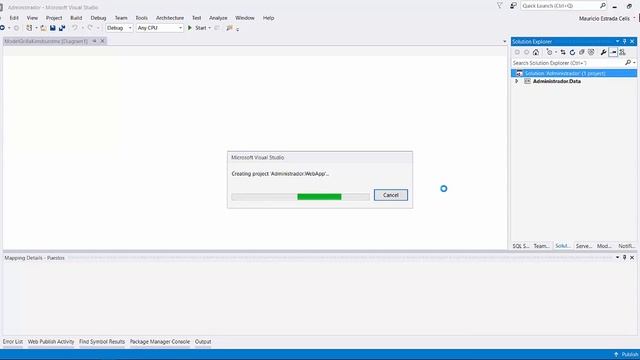Screen dimensions: 640x360
Task: Open the Build menu
Action: [76, 18]
